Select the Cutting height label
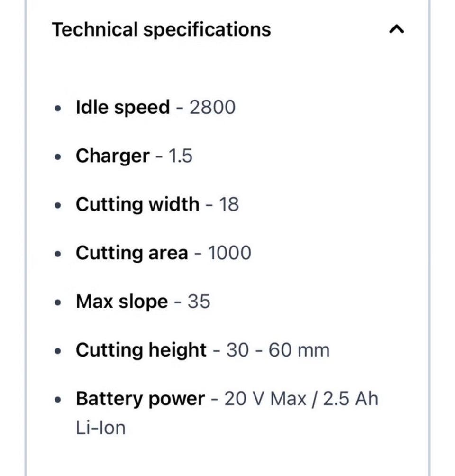The image size is (455, 476). click(141, 350)
